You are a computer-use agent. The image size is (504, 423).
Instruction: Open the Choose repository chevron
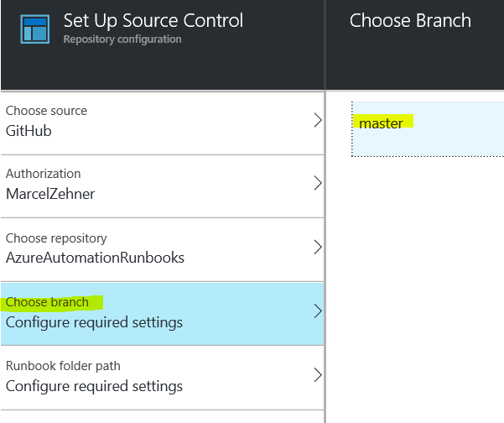317,247
